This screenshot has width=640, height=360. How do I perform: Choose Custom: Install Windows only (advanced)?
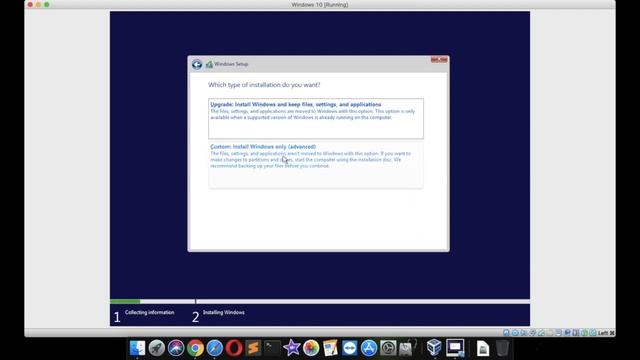(x=316, y=165)
